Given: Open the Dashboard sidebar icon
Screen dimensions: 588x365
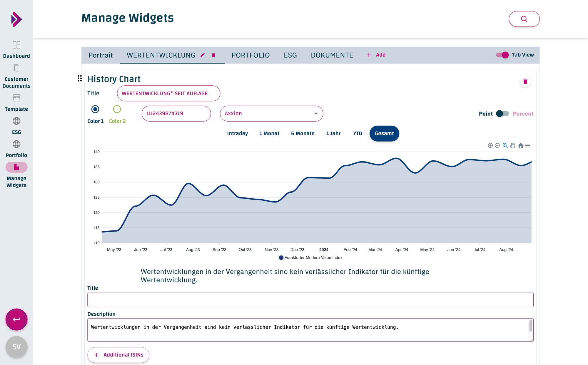Looking at the screenshot, I should click(x=16, y=45).
